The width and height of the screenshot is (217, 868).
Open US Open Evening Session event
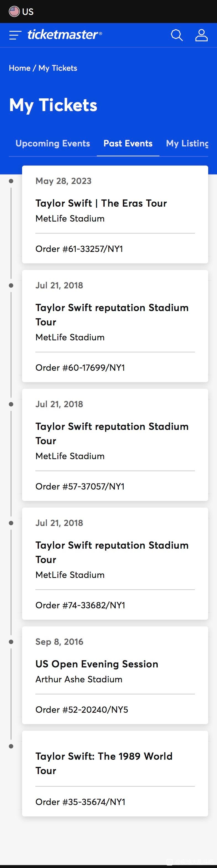click(97, 664)
